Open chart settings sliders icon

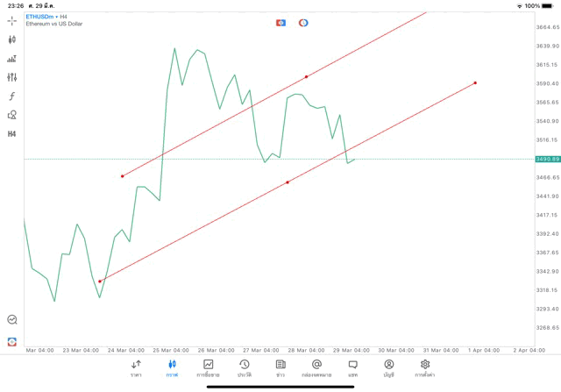pos(12,77)
